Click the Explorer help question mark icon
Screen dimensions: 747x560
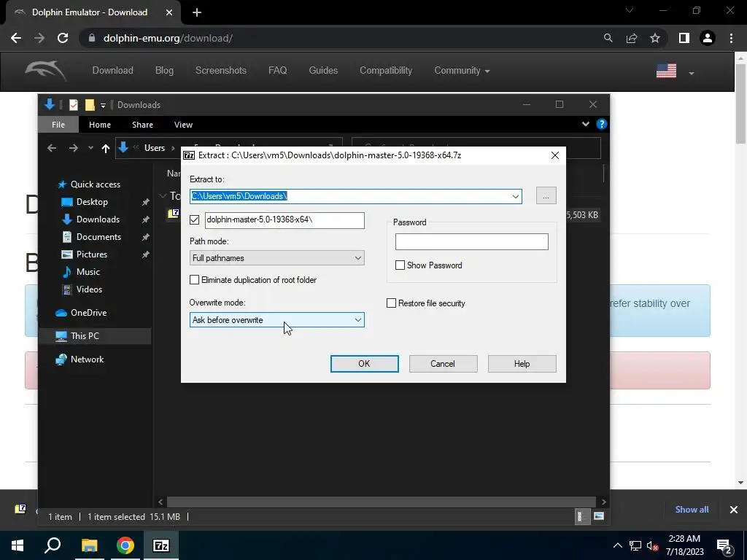pyautogui.click(x=601, y=124)
